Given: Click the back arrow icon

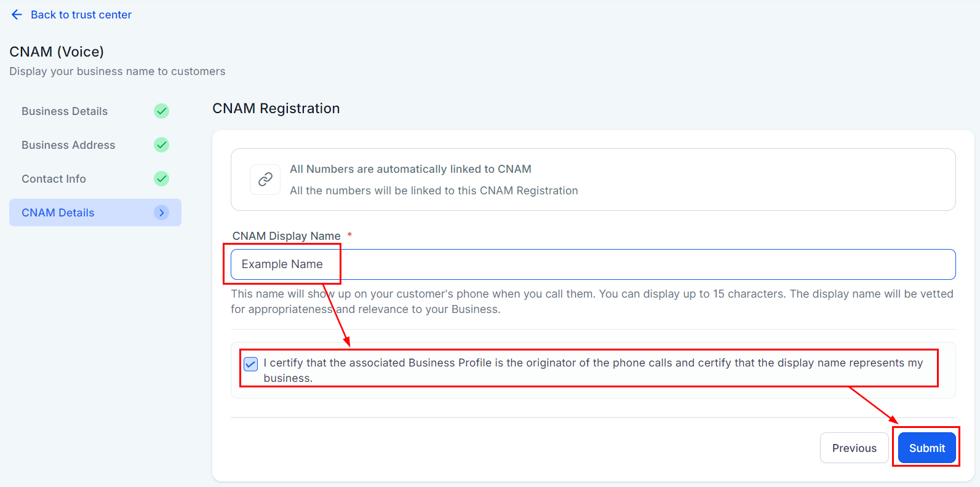Looking at the screenshot, I should coord(17,15).
